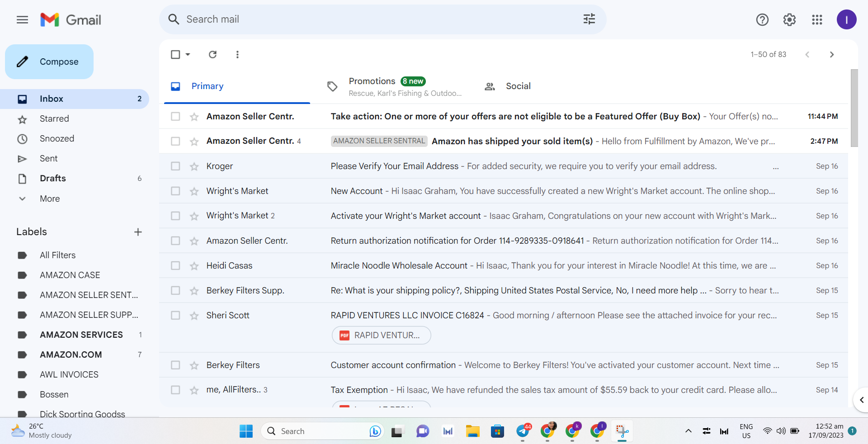Open weather widget showing 26°C

(x=42, y=431)
